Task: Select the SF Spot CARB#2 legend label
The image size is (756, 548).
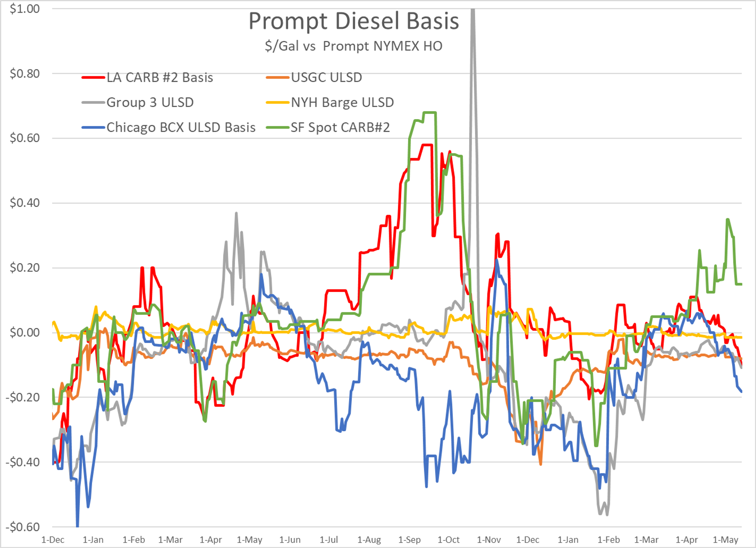Action: coord(340,127)
